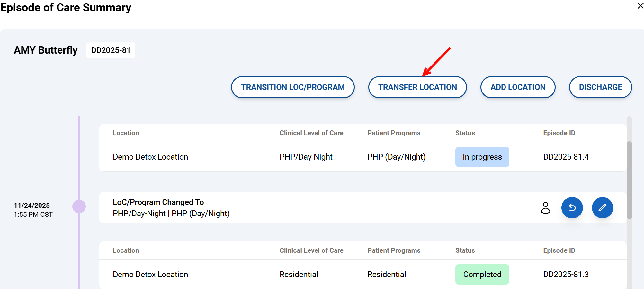This screenshot has height=289, width=644.
Task: Close the Episode of Care Summary dialog
Action: pyautogui.click(x=640, y=6)
